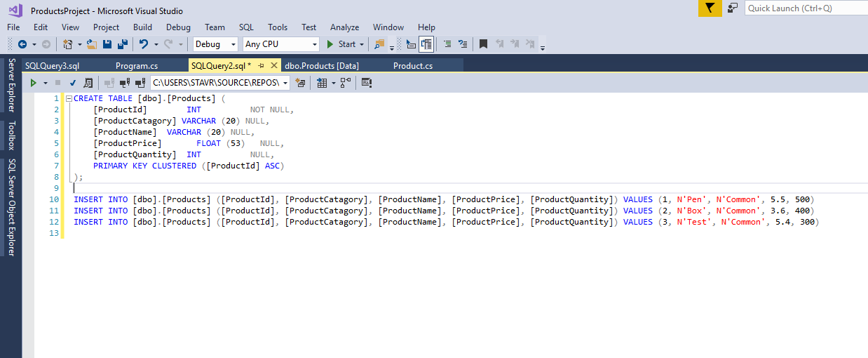Click the Undo arrow icon
The image size is (868, 358).
coord(144,44)
